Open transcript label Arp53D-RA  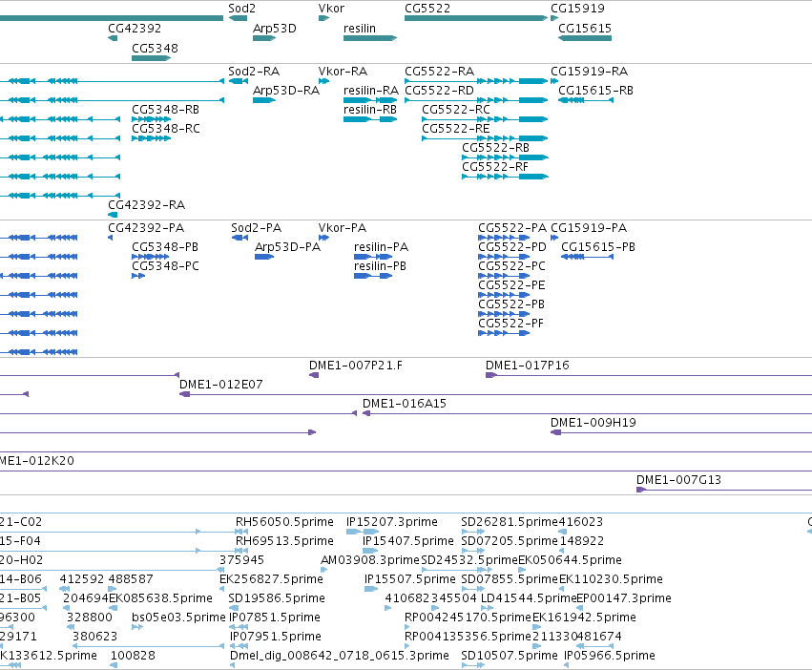coord(286,91)
